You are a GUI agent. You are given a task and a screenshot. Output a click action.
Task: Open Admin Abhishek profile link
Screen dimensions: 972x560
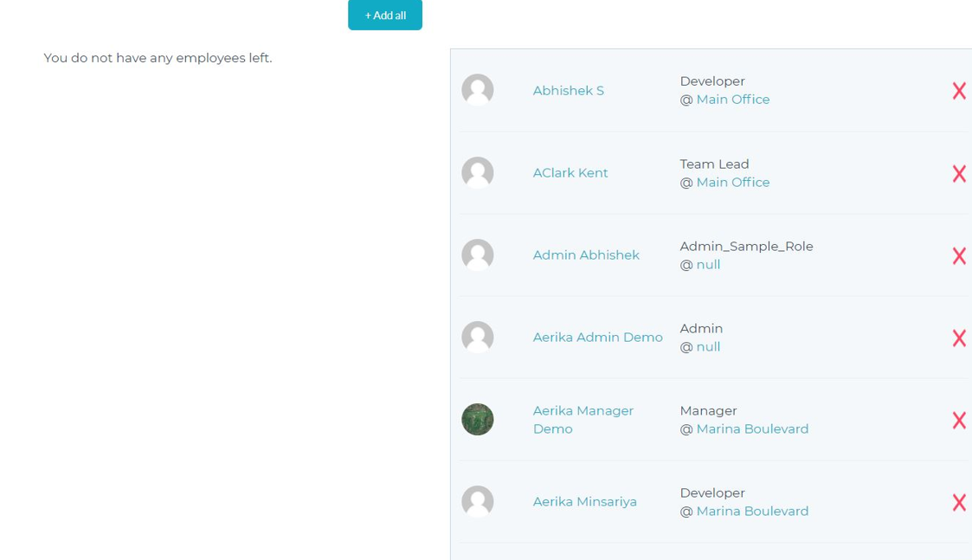(x=586, y=254)
